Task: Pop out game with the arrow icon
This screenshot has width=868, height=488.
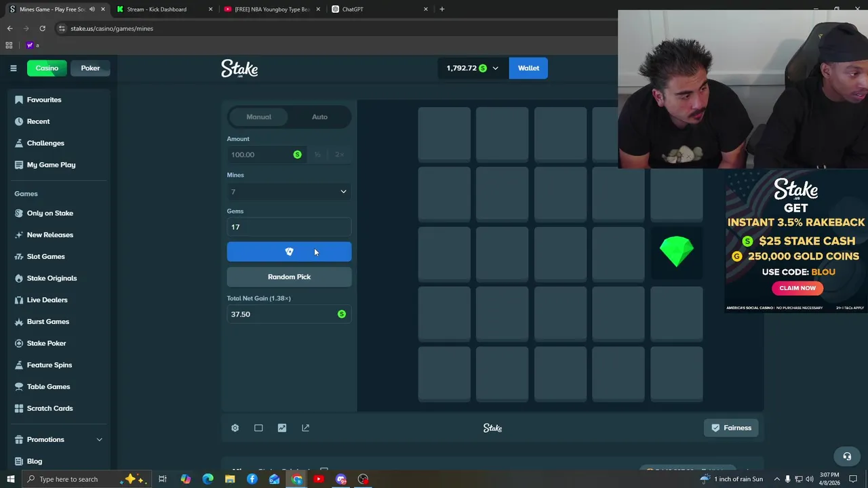Action: pyautogui.click(x=305, y=428)
